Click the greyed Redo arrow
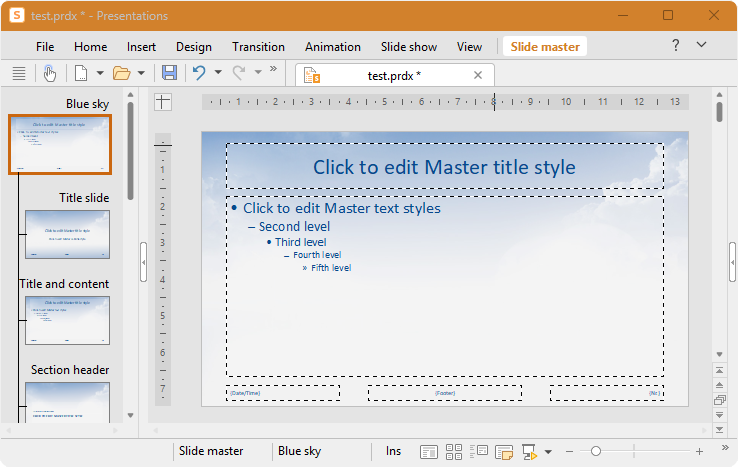Image resolution: width=738 pixels, height=467 pixels. tap(239, 73)
